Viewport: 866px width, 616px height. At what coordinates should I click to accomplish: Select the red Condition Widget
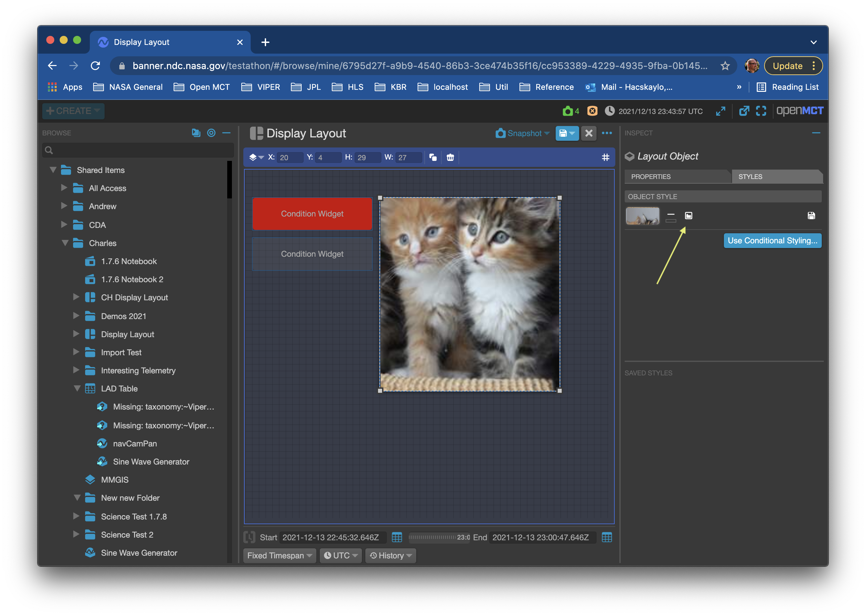[312, 213]
